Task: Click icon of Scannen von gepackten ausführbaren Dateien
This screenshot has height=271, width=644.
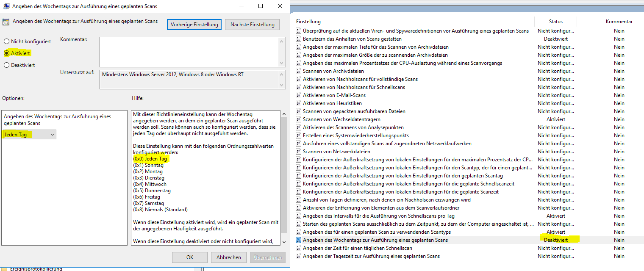Action: coord(298,111)
